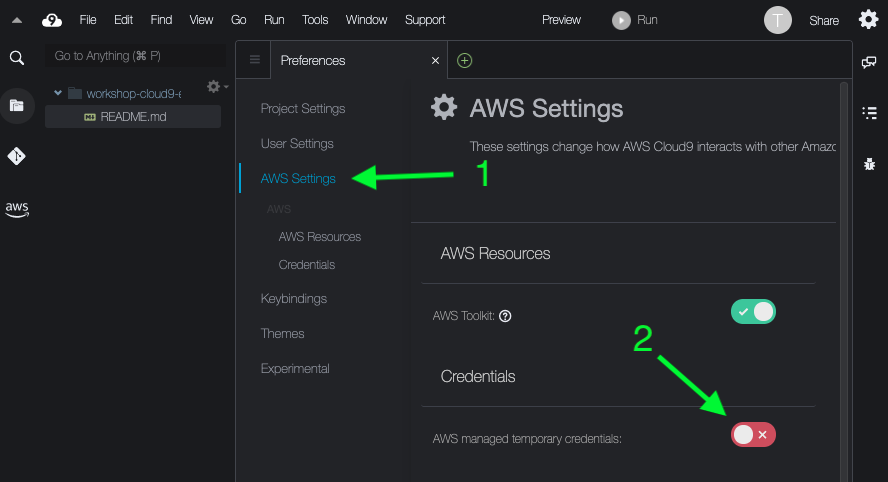The image size is (888, 482).
Task: Click the AWS Settings heading gear icon
Action: (444, 107)
